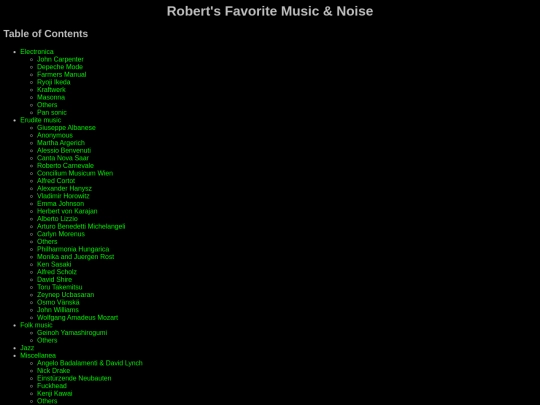The width and height of the screenshot is (540, 405).
Task: Open the Arturo Benedetti Michelangeli link
Action: 81,226
